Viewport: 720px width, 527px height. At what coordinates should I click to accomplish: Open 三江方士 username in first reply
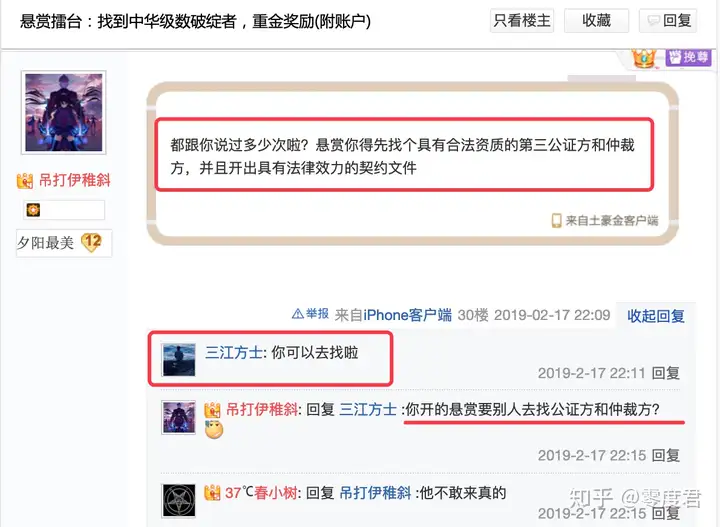coord(234,353)
